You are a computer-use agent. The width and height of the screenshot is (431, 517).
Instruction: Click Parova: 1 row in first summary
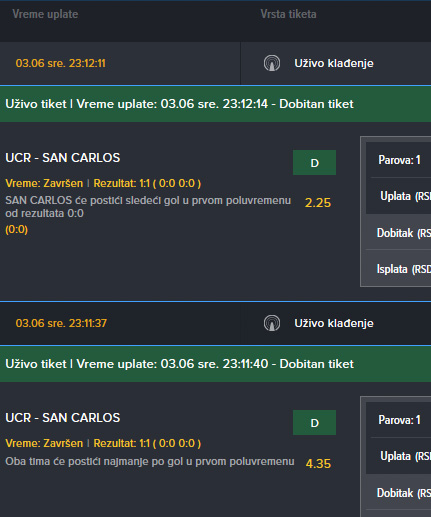point(399,160)
